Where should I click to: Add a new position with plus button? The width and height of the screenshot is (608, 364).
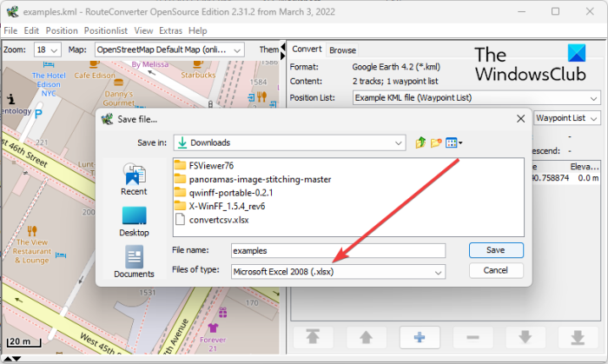tap(420, 337)
